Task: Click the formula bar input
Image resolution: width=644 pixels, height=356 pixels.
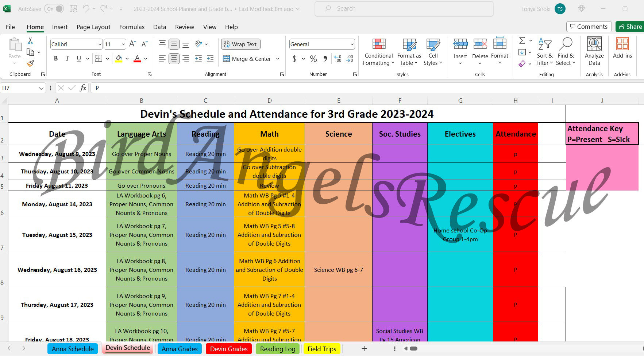Action: [x=367, y=88]
